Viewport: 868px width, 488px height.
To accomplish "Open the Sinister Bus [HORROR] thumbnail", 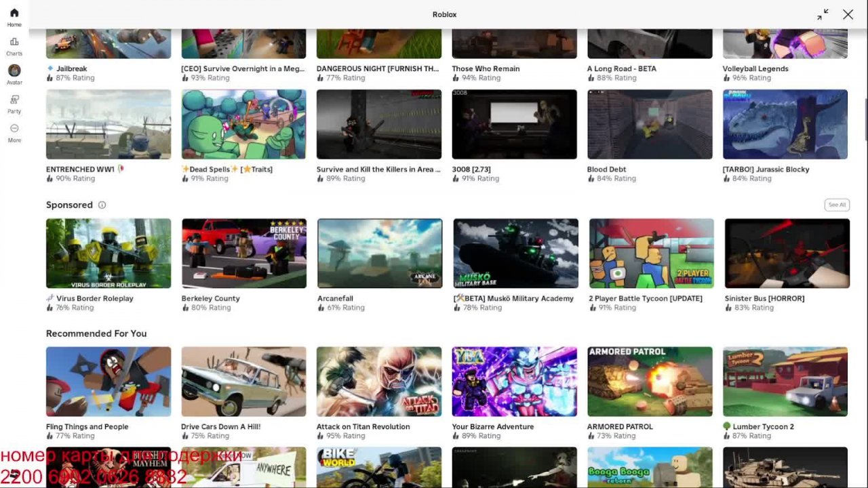I will [x=787, y=253].
